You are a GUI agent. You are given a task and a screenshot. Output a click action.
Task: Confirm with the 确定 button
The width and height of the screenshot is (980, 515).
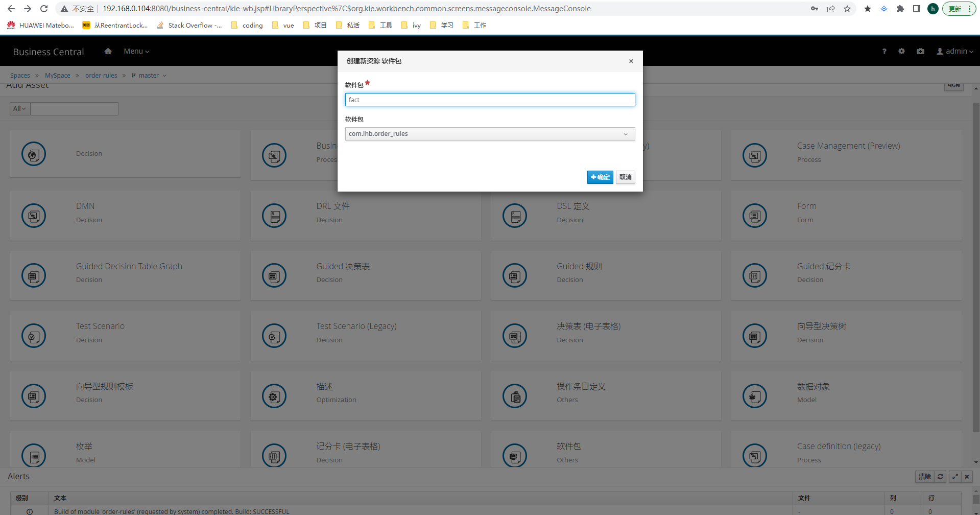pos(600,177)
